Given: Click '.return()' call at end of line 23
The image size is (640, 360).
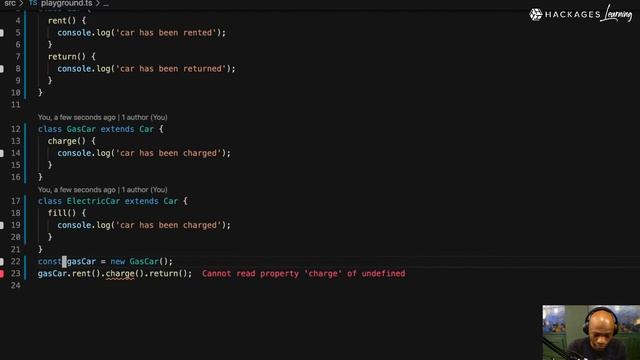Looking at the screenshot, I should tap(168, 273).
